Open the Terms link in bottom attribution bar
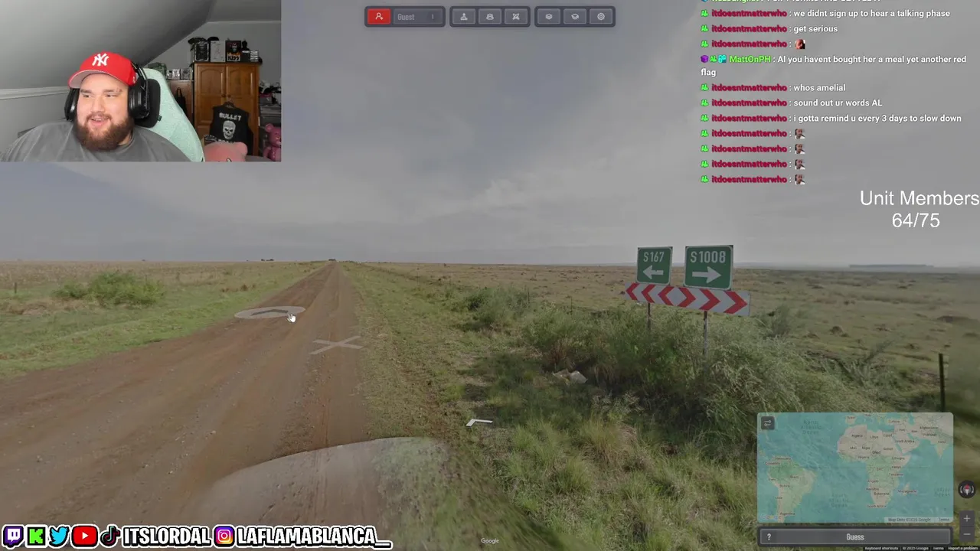The width and height of the screenshot is (980, 551). click(938, 548)
